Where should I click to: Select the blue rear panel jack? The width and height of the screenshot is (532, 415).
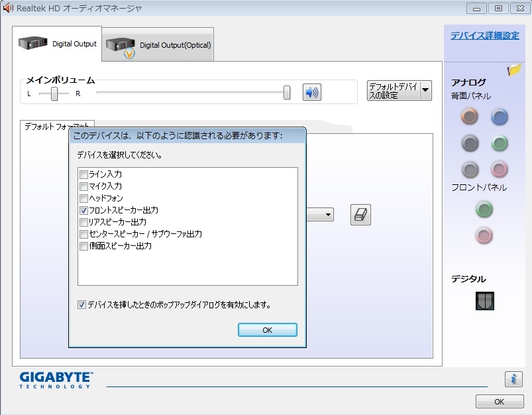[x=500, y=117]
